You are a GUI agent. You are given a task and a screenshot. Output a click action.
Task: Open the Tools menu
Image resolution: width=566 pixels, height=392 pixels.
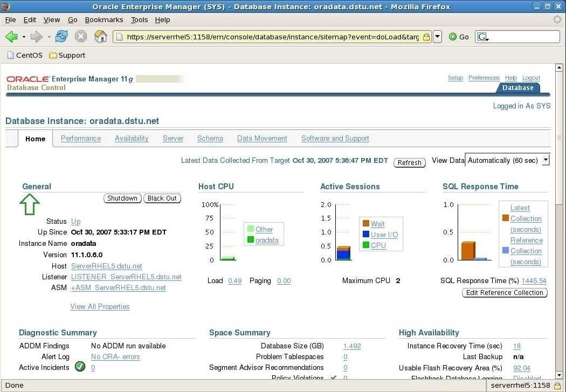pyautogui.click(x=139, y=20)
